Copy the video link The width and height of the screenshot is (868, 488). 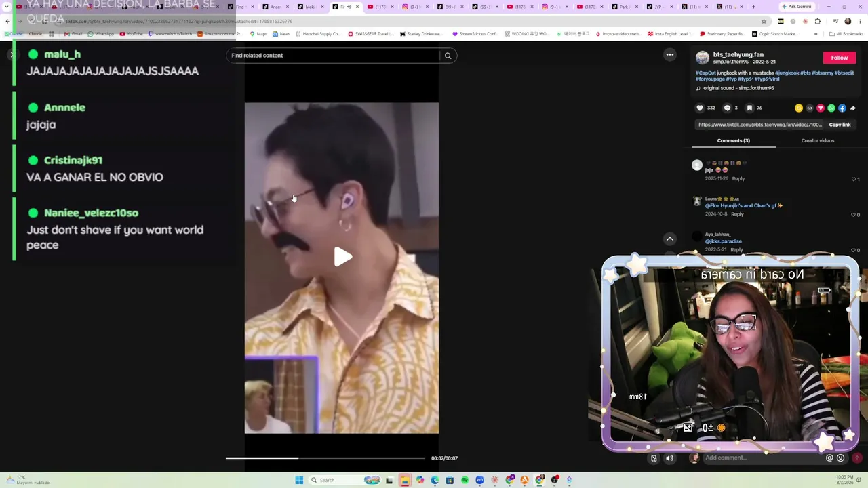pos(840,125)
